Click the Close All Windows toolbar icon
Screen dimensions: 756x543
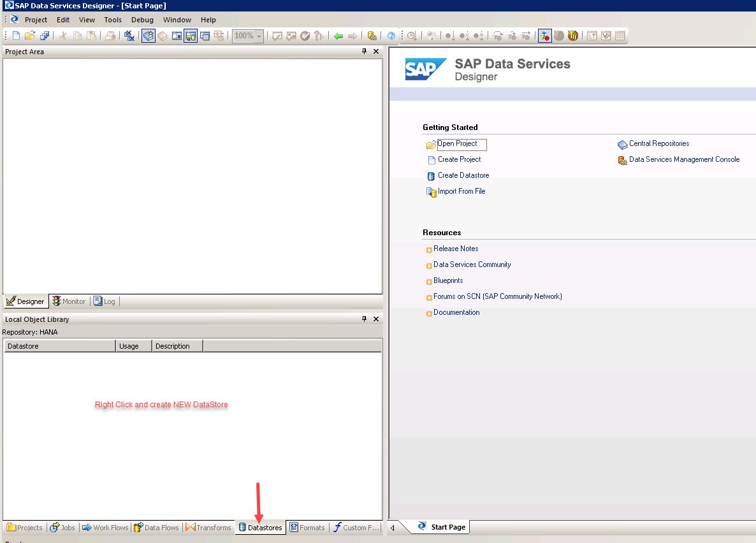129,36
